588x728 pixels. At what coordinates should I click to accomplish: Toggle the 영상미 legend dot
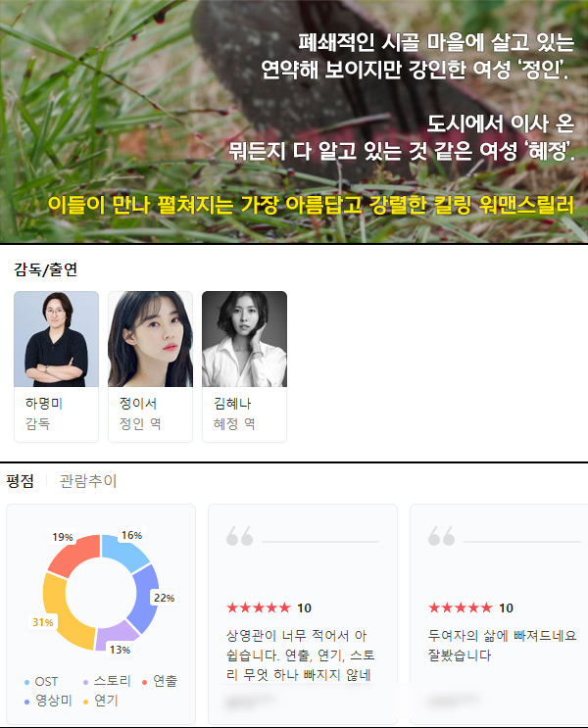coord(26,702)
